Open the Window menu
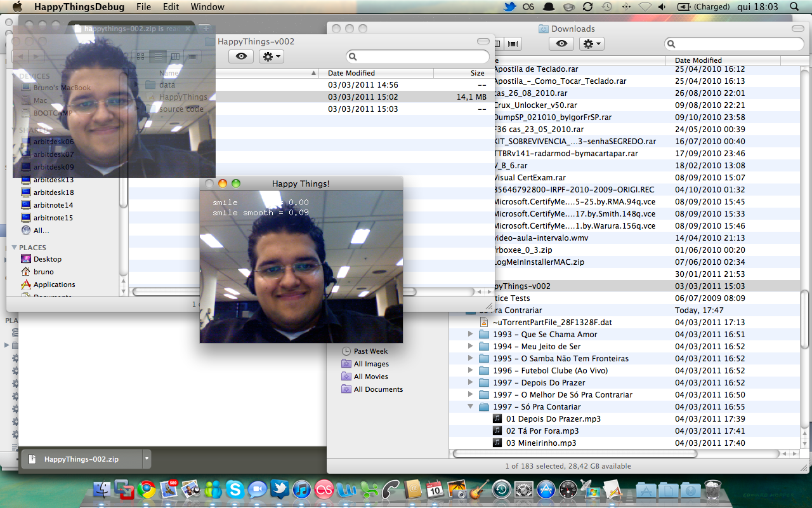 207,7
